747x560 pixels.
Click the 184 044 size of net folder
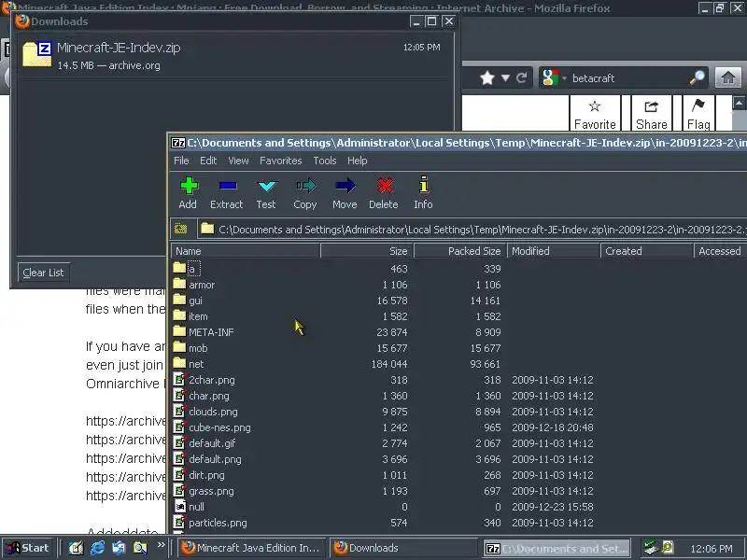point(389,364)
